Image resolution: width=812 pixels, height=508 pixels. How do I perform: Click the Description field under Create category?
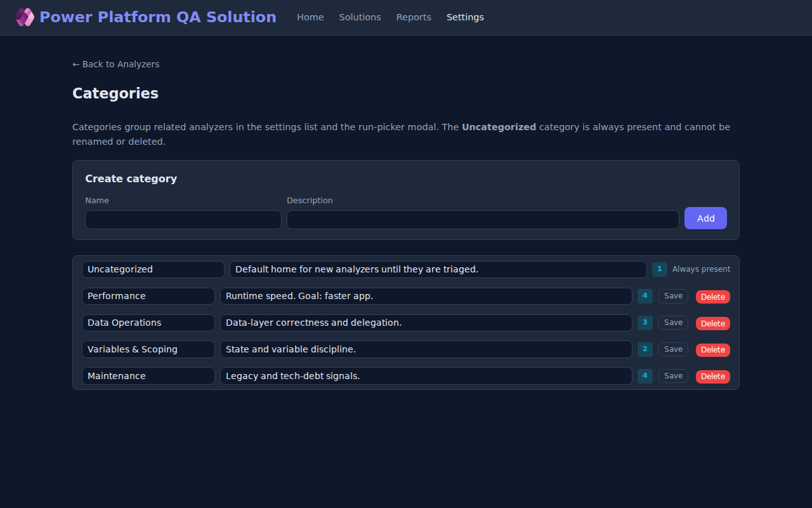(483, 219)
